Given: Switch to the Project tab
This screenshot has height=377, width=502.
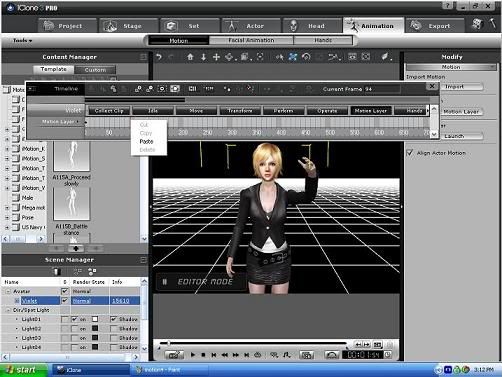Looking at the screenshot, I should click(68, 26).
